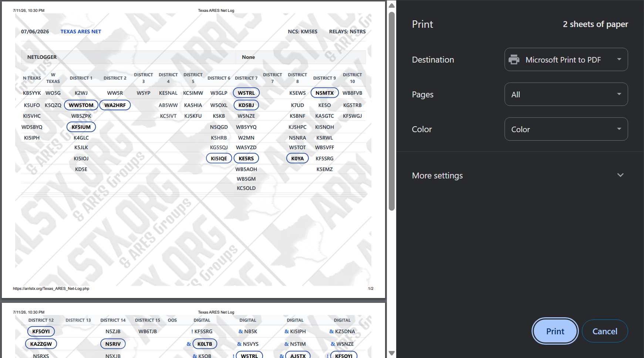Viewport: 644px width, 358px height.
Task: Click callsign KE5NAL in the preview
Action: (x=168, y=93)
